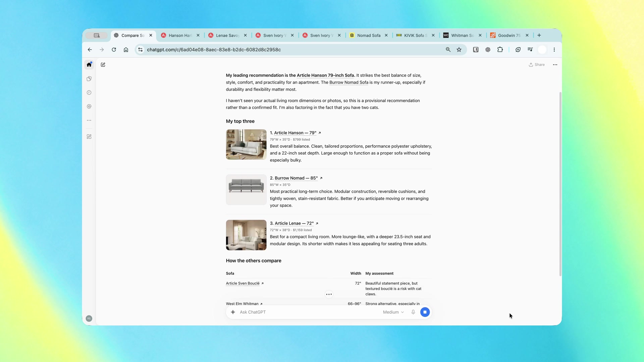The height and width of the screenshot is (362, 644).
Task: Close the Nomad Sofa tab
Action: click(386, 35)
